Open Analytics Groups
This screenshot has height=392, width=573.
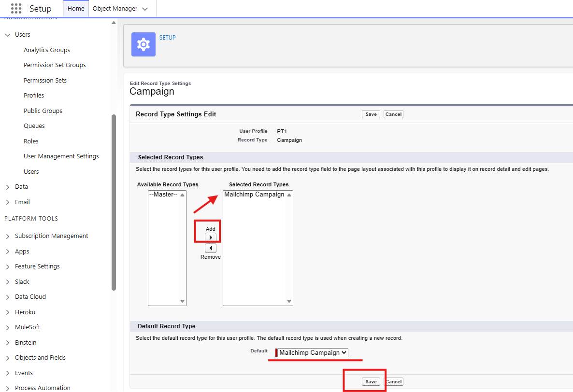point(47,50)
